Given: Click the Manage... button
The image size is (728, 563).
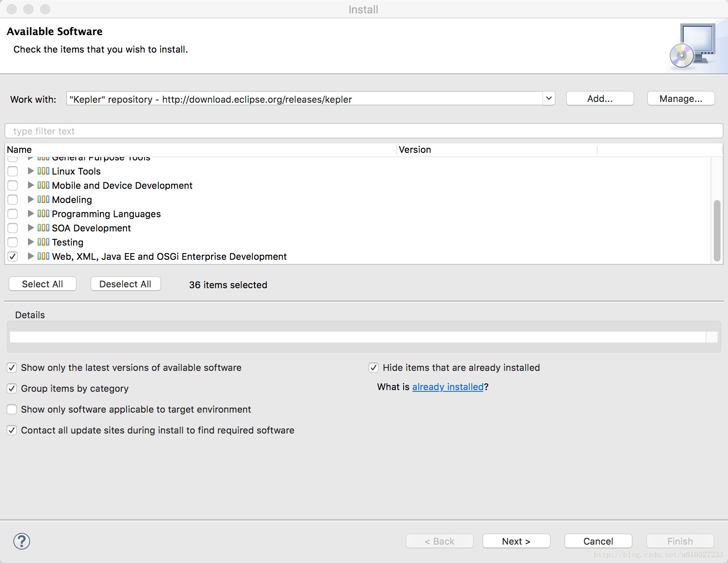Looking at the screenshot, I should [681, 99].
